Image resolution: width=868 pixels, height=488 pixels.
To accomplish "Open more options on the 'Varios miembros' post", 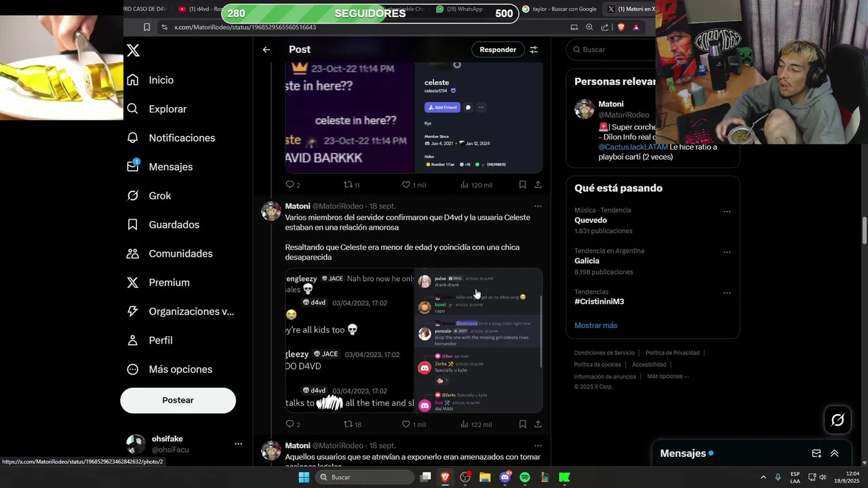I will tap(538, 206).
